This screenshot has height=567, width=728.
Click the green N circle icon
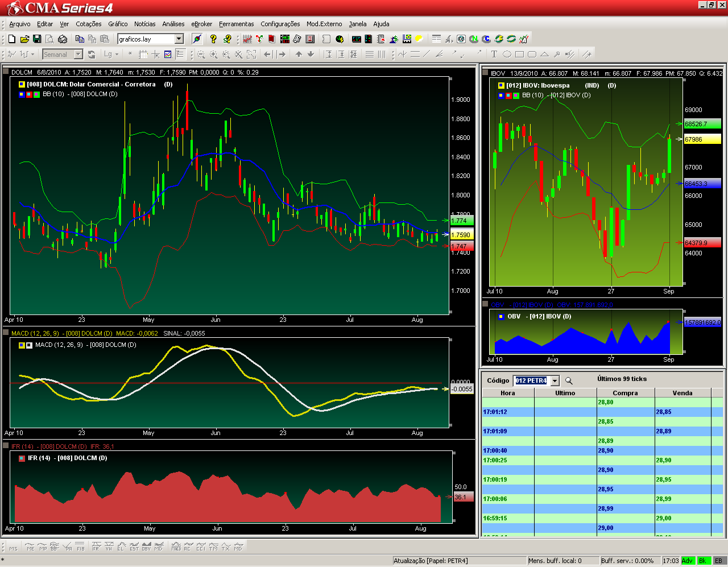[473, 39]
